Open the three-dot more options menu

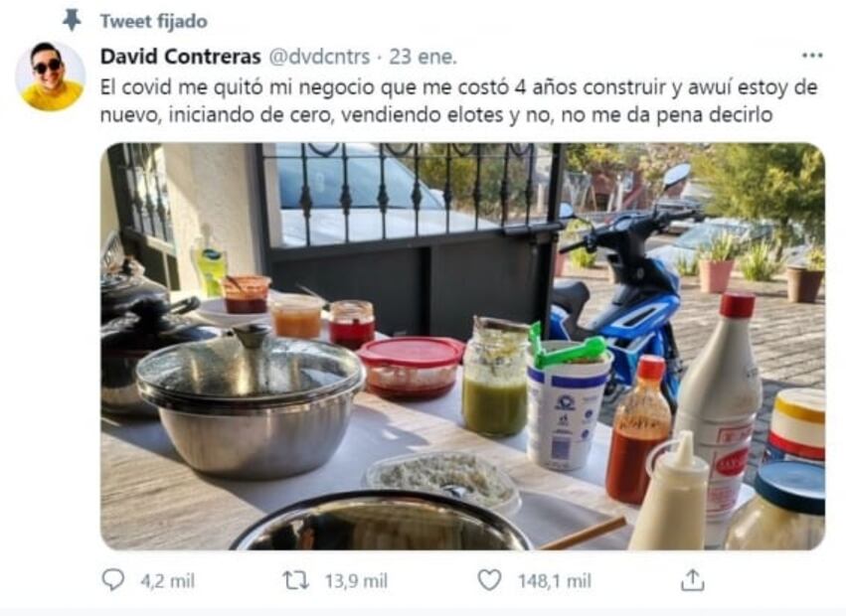812,55
